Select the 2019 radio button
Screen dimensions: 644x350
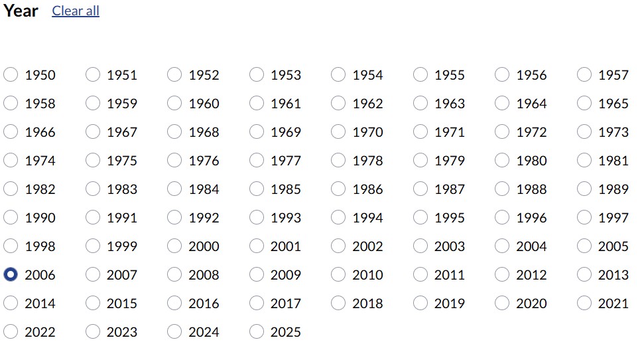pyautogui.click(x=420, y=304)
